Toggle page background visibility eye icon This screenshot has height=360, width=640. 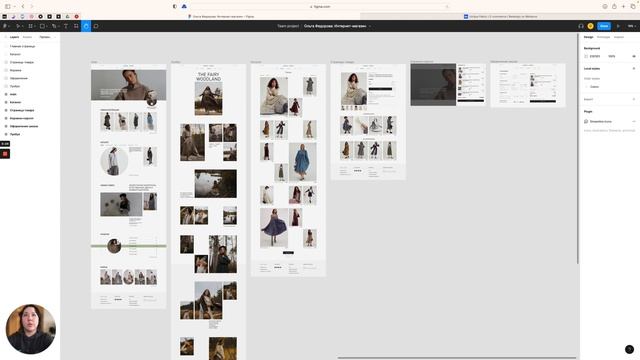click(634, 56)
